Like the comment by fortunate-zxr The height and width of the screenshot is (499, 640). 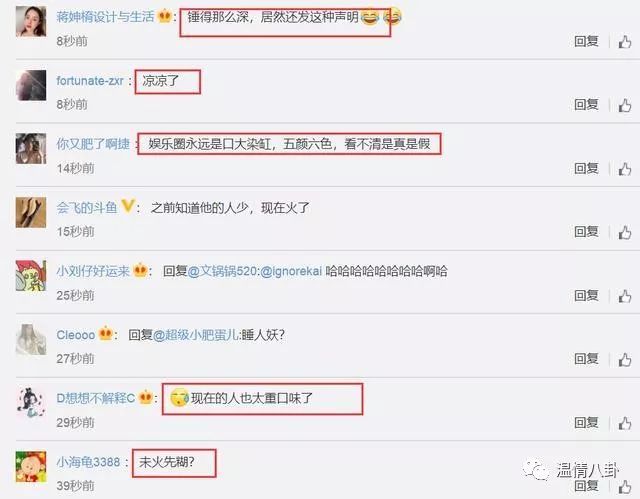(x=624, y=106)
